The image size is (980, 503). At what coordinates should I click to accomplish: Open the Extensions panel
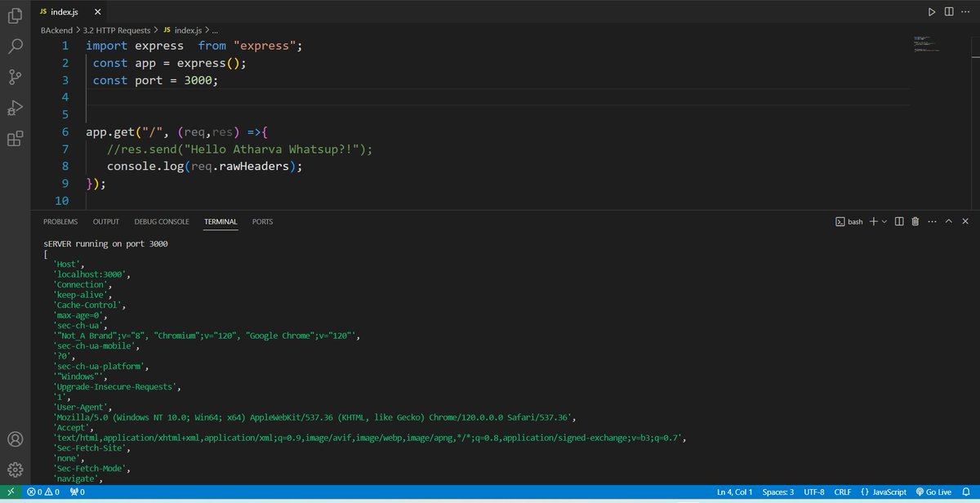tap(15, 139)
